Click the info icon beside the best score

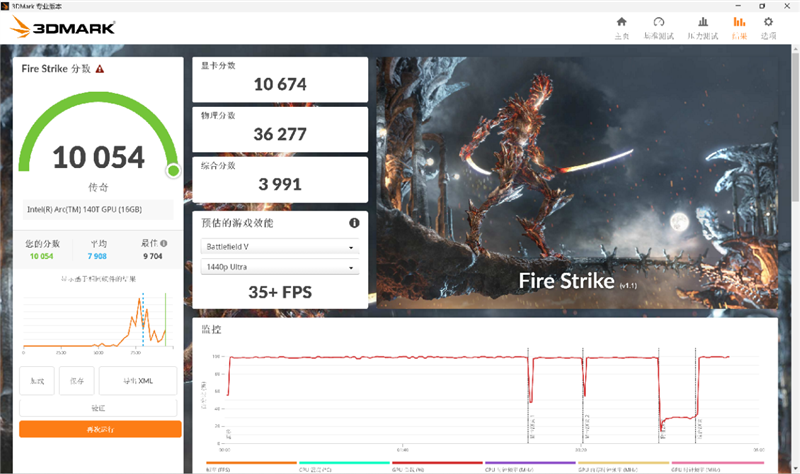(x=164, y=243)
